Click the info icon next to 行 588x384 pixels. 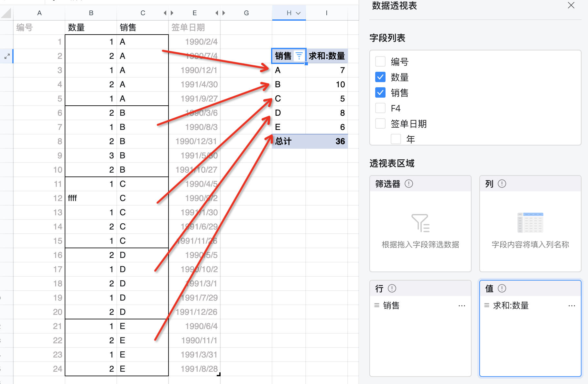click(392, 288)
